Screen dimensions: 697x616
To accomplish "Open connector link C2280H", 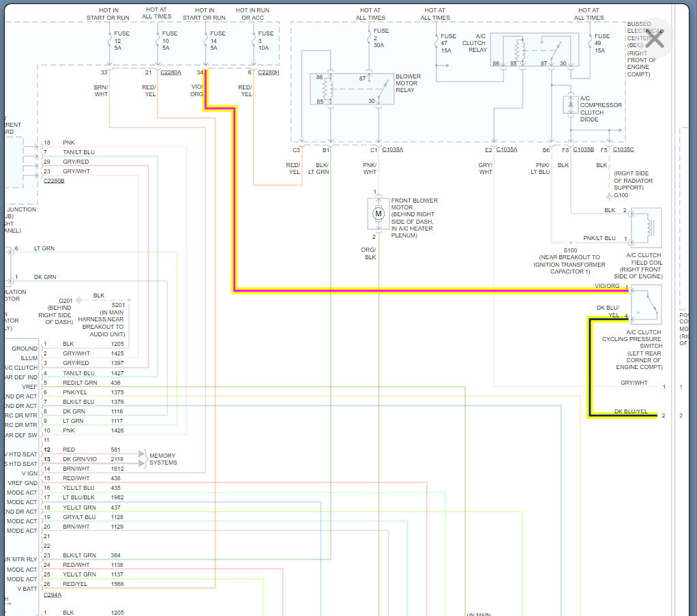I will (269, 72).
